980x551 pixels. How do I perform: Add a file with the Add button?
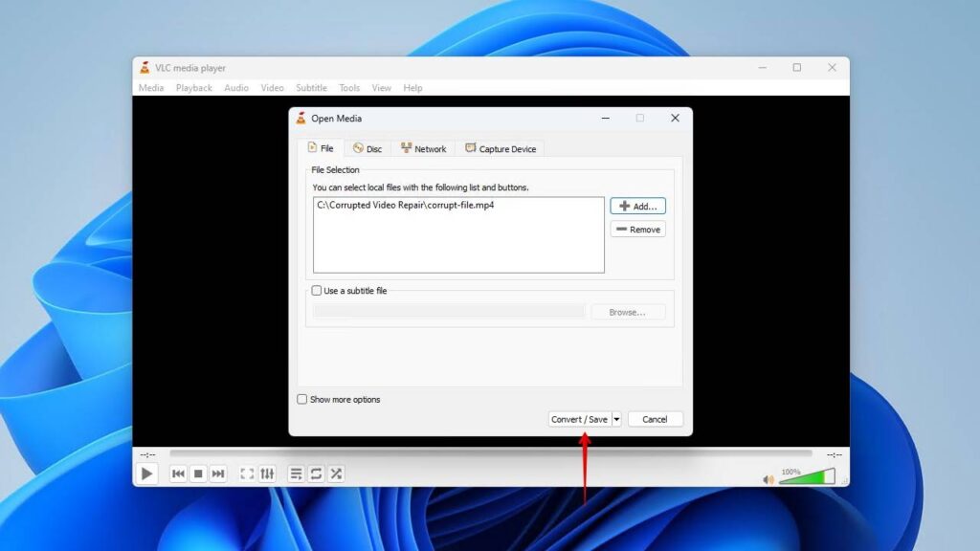point(637,206)
